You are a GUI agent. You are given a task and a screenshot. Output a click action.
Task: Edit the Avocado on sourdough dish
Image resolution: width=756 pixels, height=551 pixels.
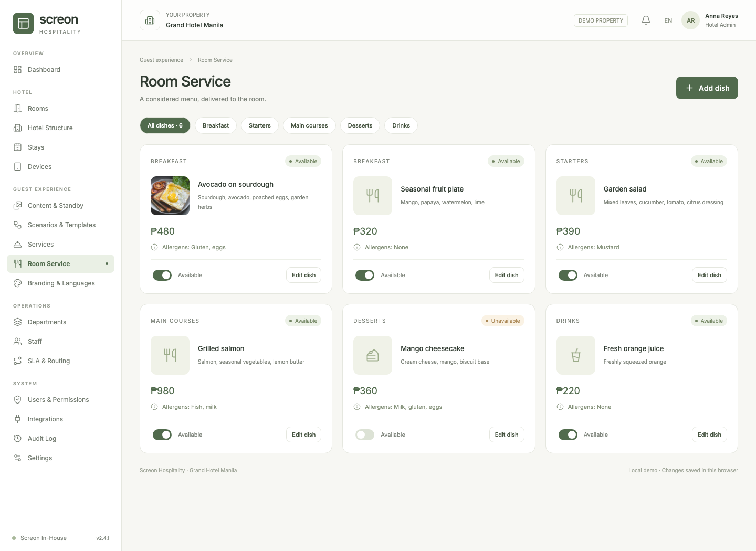[304, 275]
